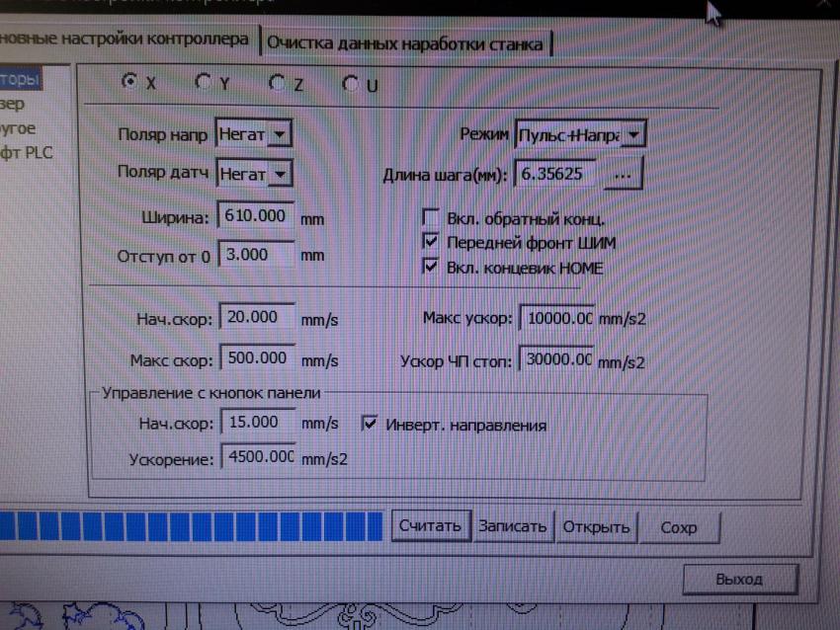
Task: Open the Поляр датч dropdown
Action: click(x=282, y=174)
